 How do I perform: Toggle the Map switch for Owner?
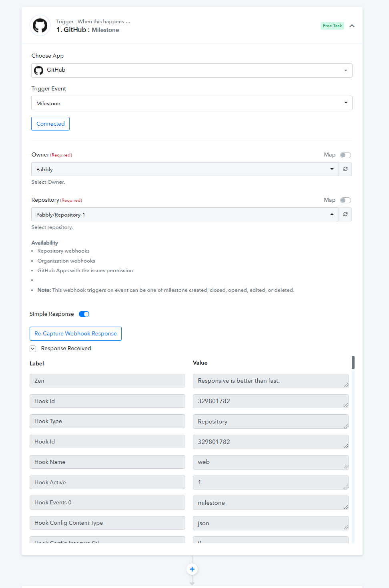point(345,155)
